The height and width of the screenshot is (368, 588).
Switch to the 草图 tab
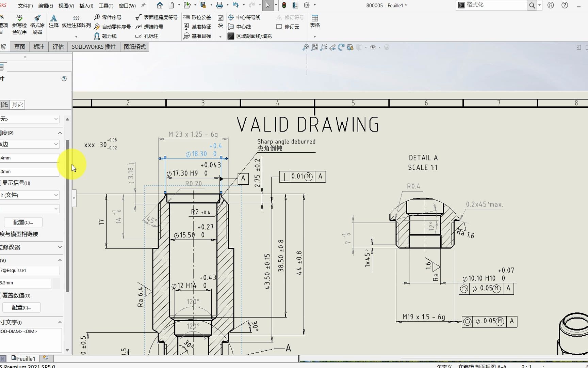pyautogui.click(x=20, y=47)
